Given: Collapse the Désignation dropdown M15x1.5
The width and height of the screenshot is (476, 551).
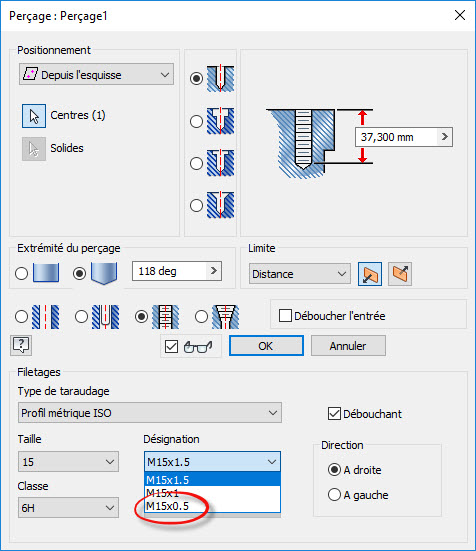Looking at the screenshot, I should (272, 462).
